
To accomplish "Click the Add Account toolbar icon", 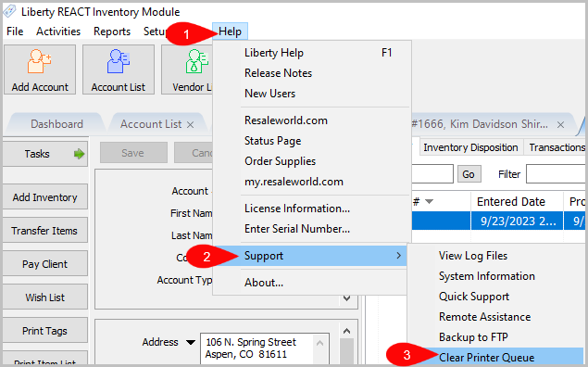I will [40, 70].
